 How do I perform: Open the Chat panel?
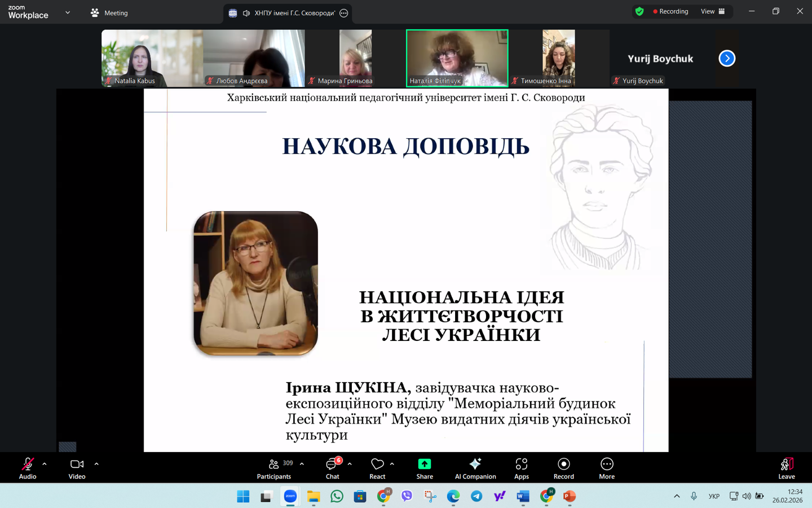(x=332, y=468)
